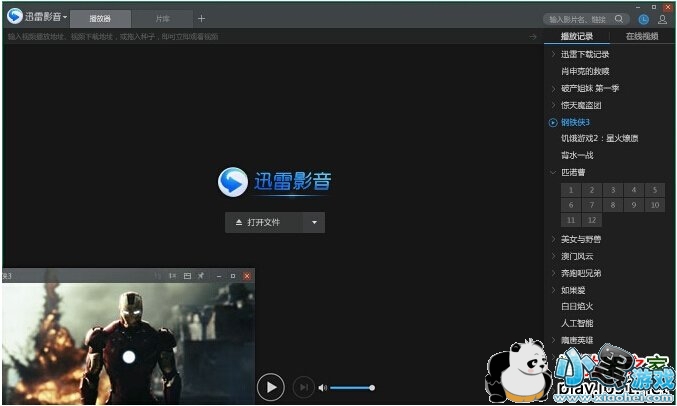677x406 pixels.
Task: Select 匹诺曹 episode 9
Action: [x=634, y=205]
